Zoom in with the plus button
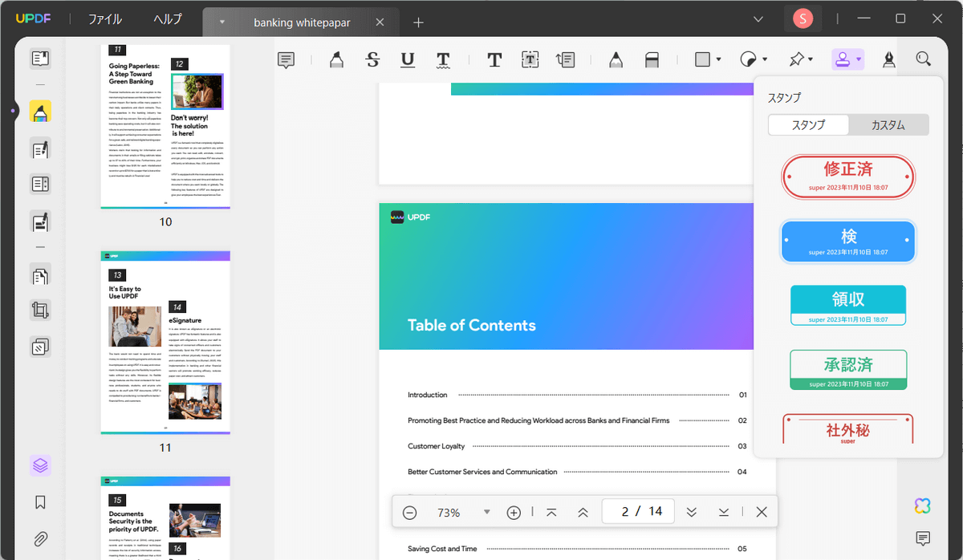Image resolution: width=963 pixels, height=560 pixels. (514, 512)
